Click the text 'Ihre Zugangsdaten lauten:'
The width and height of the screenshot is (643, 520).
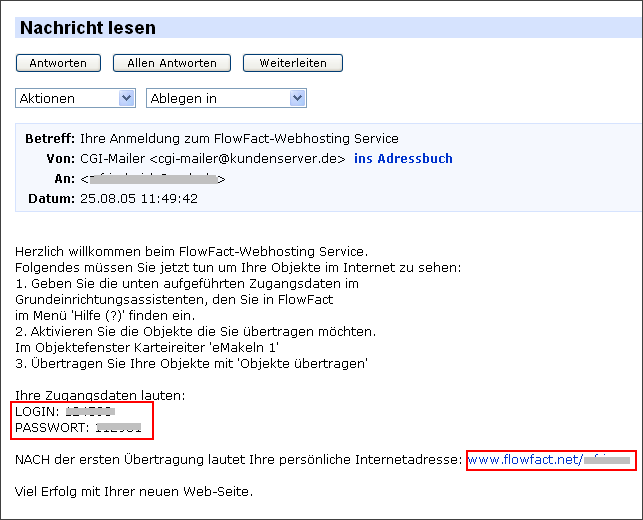click(100, 396)
